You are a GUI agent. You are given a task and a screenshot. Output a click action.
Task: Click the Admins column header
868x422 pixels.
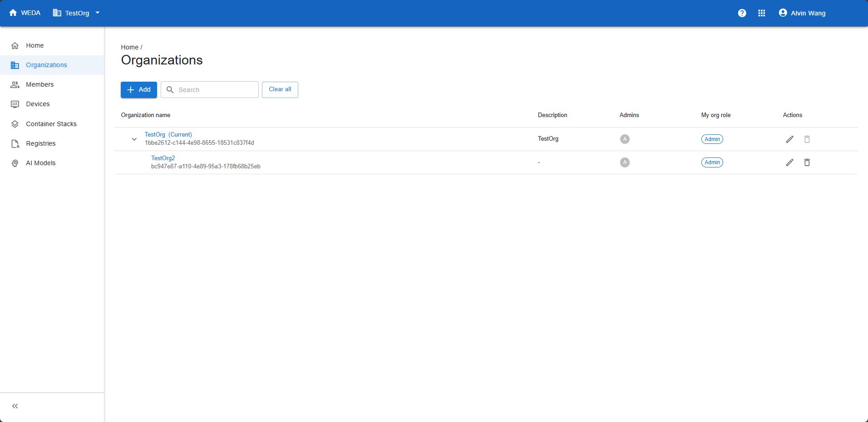click(629, 115)
